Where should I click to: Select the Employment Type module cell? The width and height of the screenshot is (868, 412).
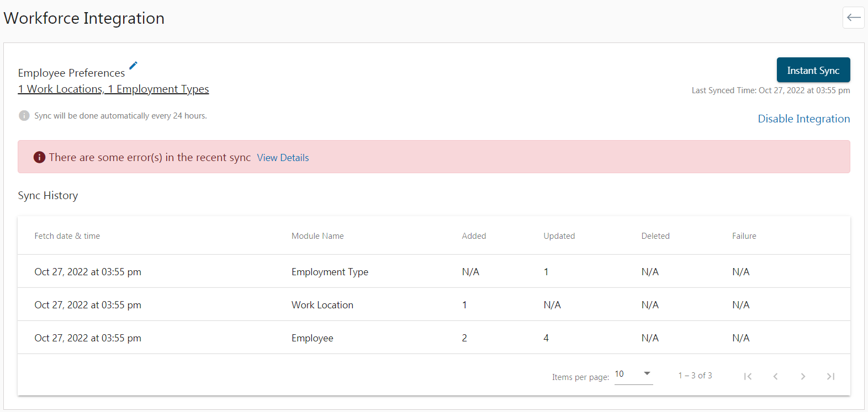point(330,272)
